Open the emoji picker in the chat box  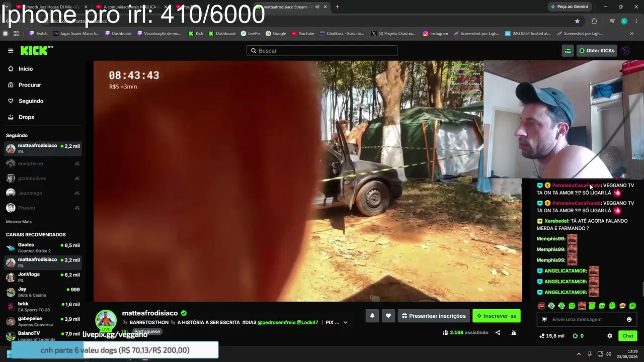click(629, 319)
